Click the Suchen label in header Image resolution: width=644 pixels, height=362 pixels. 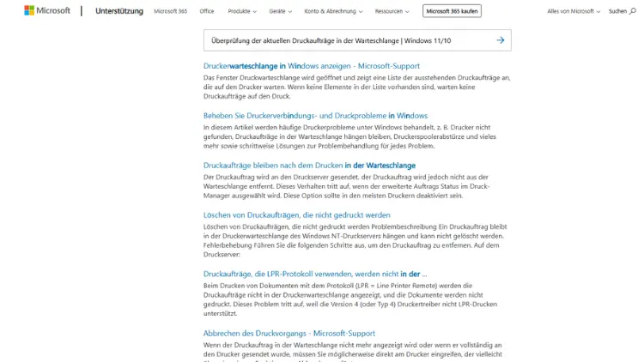click(x=617, y=11)
